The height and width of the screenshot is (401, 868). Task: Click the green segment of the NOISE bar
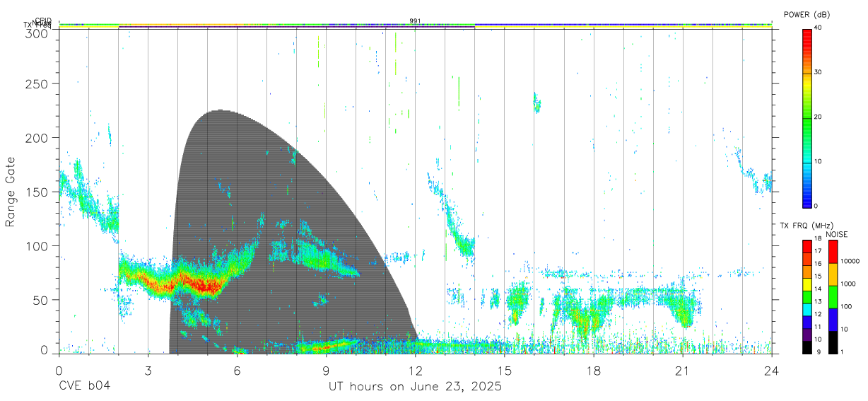(x=833, y=297)
